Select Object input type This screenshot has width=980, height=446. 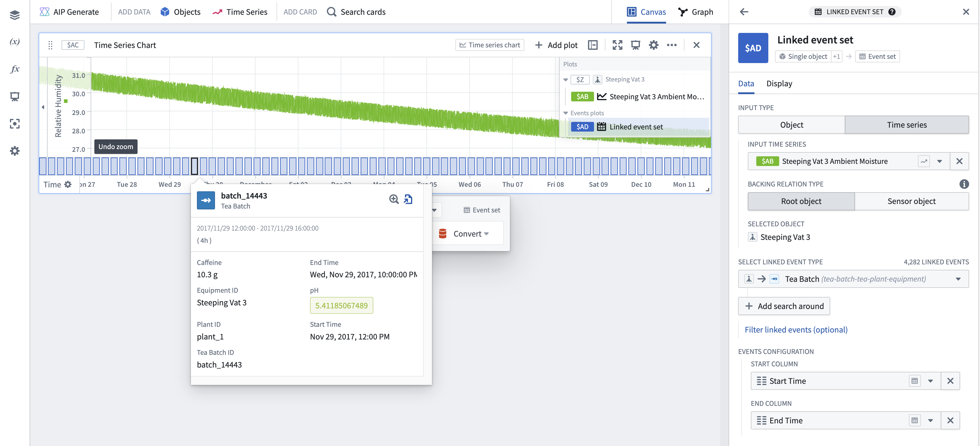point(791,125)
